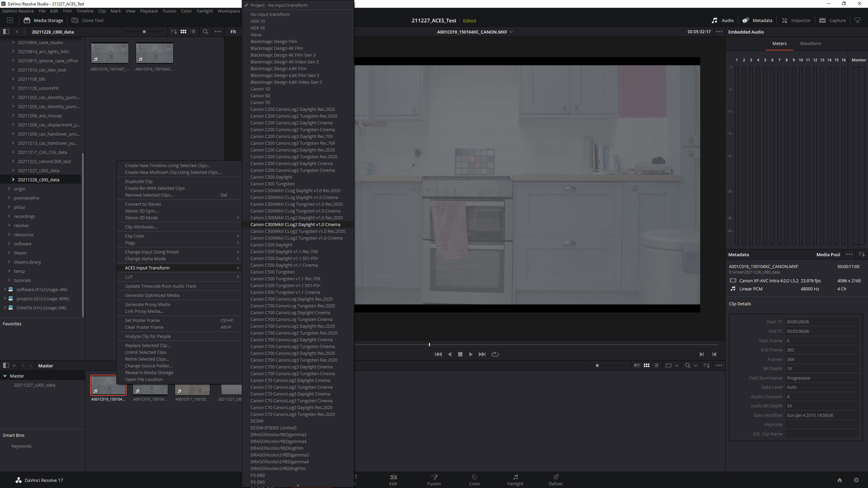Open the Fit zoom dropdown
The image size is (868, 488).
[x=233, y=32]
